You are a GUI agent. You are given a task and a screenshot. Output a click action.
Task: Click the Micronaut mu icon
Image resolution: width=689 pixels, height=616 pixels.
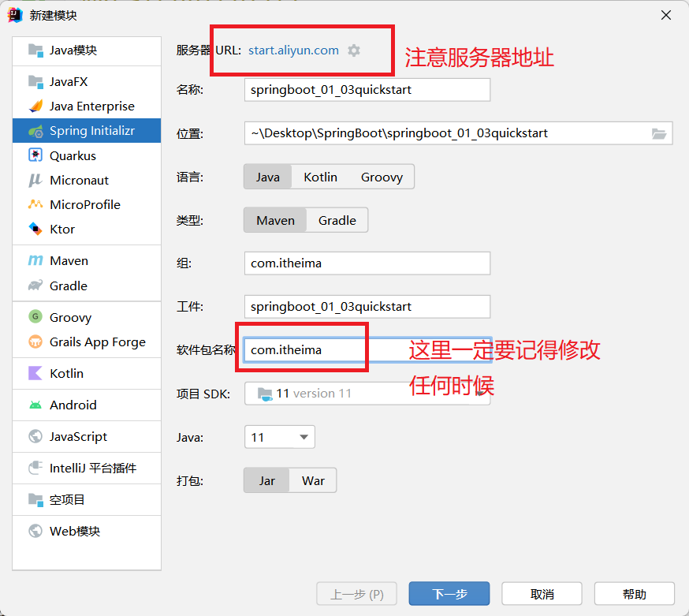(35, 181)
